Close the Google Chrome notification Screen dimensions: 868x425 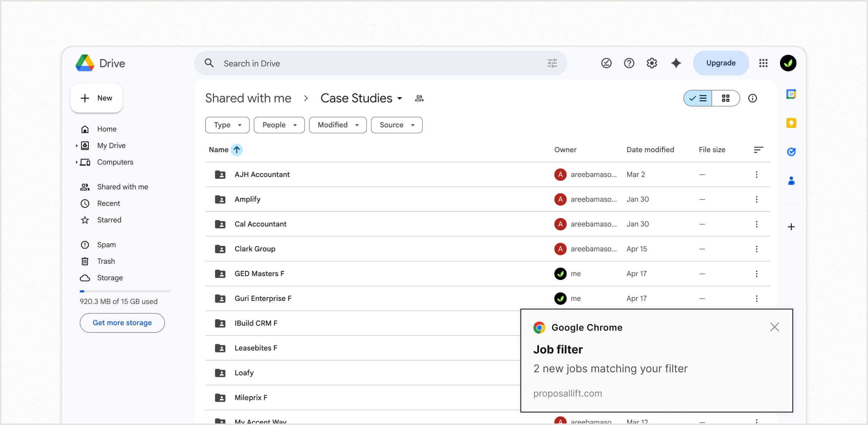pos(774,327)
